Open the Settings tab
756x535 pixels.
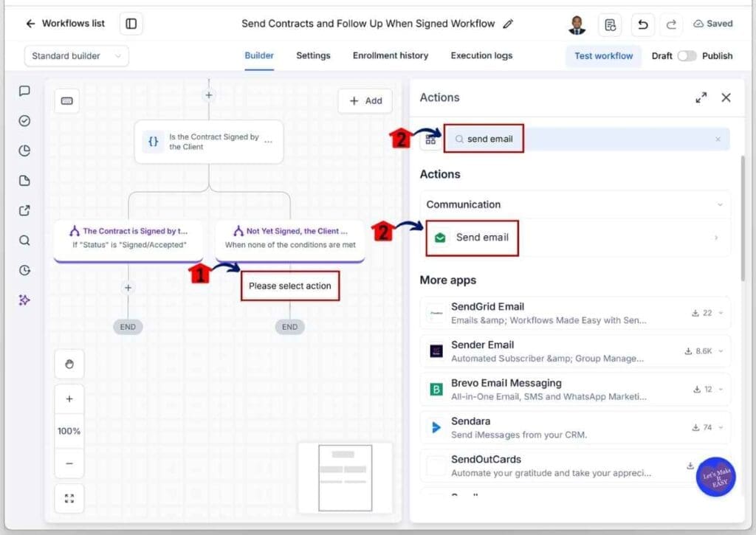tap(313, 55)
